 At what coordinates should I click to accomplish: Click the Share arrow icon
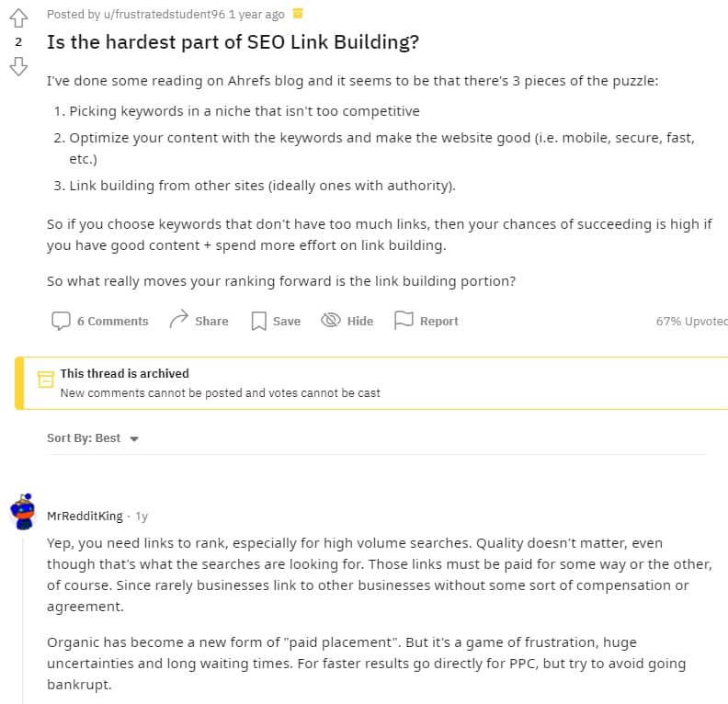pos(178,320)
